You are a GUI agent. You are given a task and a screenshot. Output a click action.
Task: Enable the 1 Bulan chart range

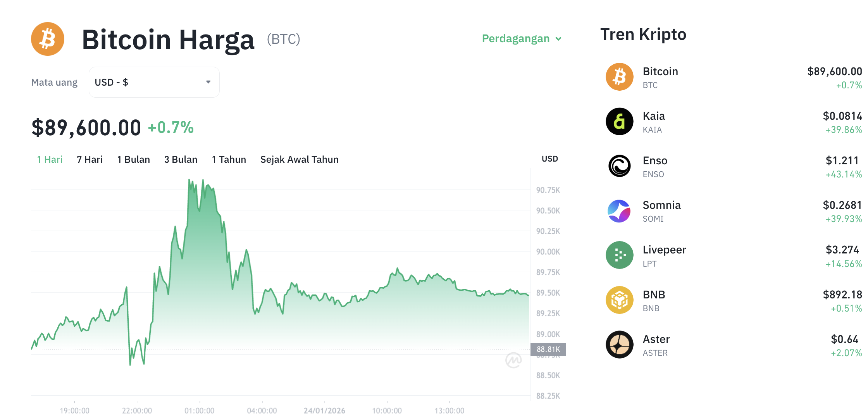tap(133, 159)
